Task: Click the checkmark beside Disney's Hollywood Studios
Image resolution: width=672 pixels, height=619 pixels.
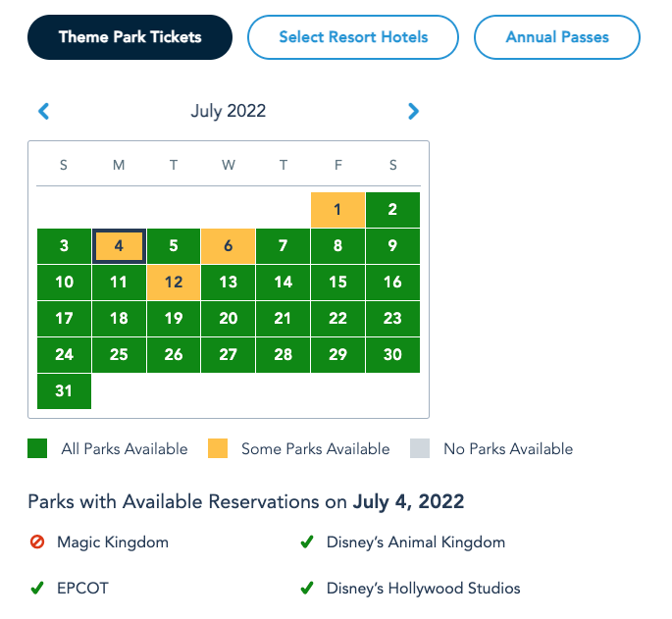Action: (x=307, y=589)
